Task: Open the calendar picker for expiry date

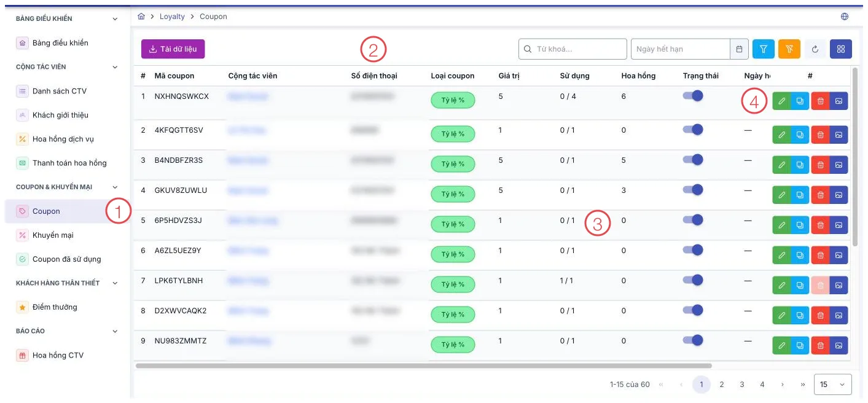Action: click(739, 49)
